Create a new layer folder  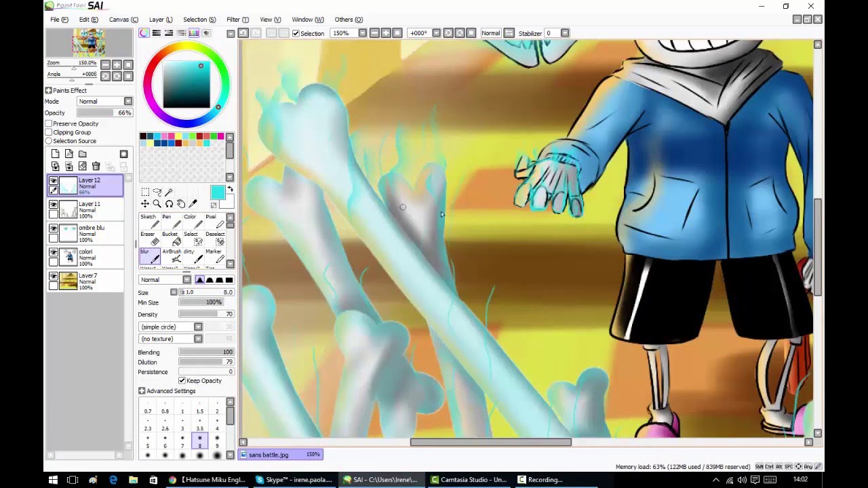click(83, 155)
